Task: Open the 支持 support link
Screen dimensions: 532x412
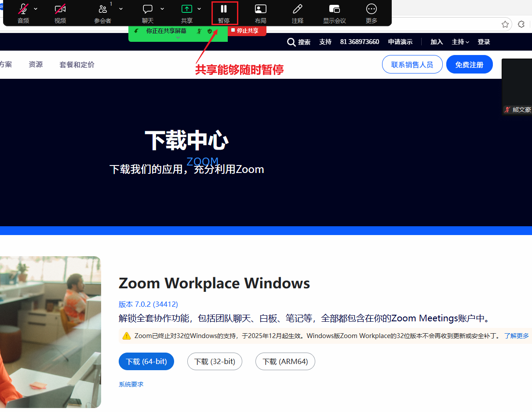Action: tap(325, 42)
